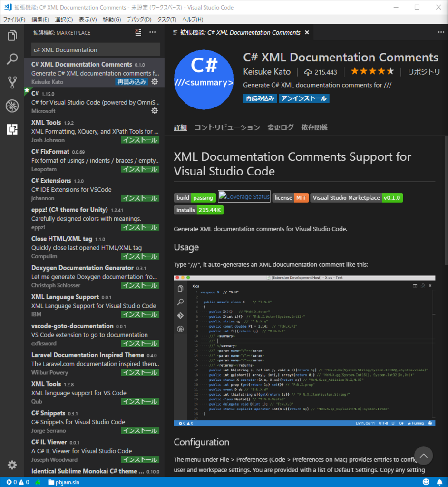Open the Manage gear icon at bottom left

pos(12,465)
